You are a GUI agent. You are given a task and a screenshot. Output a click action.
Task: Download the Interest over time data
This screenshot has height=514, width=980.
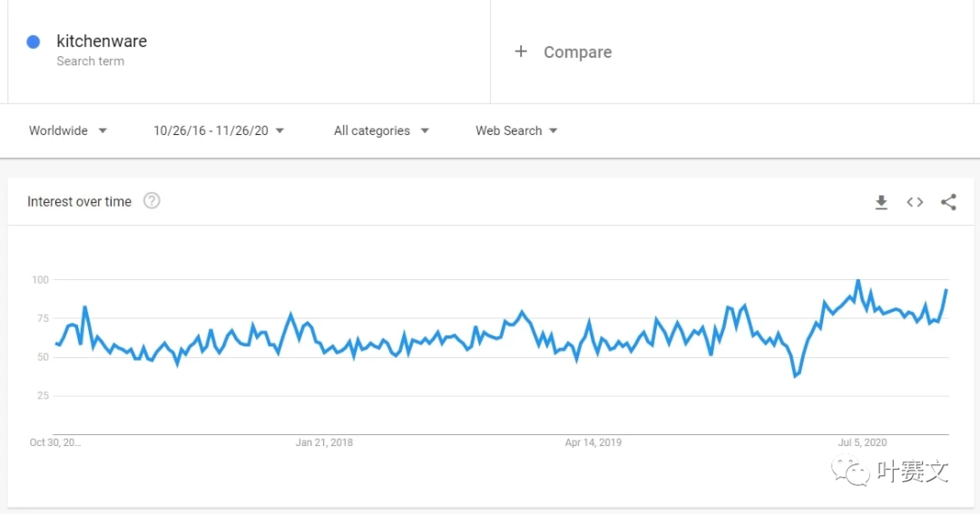(x=881, y=202)
